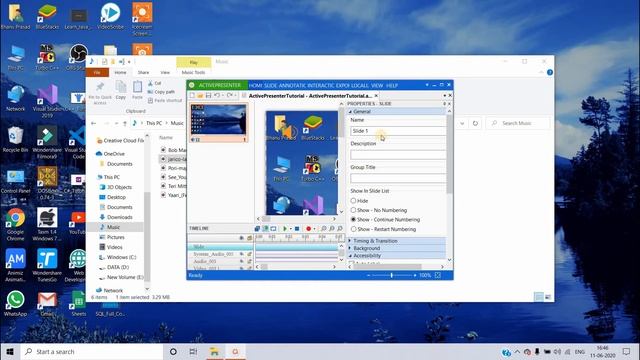The height and width of the screenshot is (360, 640).
Task: Click the Refresh icon beside Explorer address bar
Action: click(475, 123)
